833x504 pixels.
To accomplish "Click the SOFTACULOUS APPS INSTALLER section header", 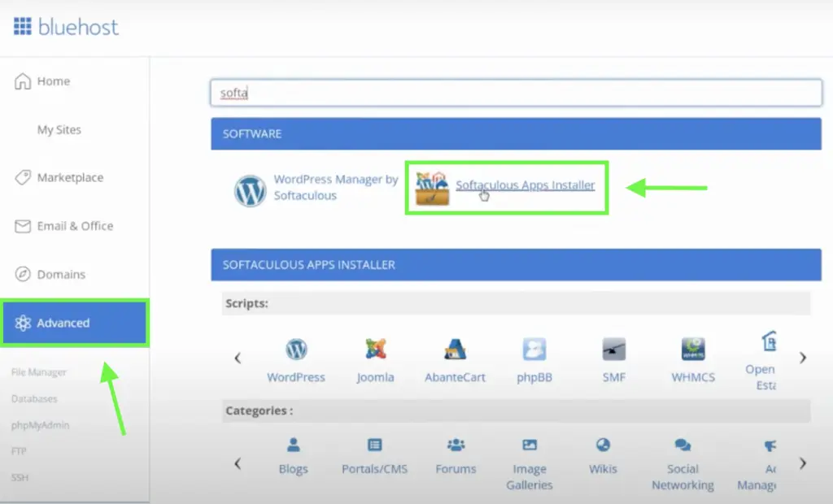I will click(x=516, y=264).
